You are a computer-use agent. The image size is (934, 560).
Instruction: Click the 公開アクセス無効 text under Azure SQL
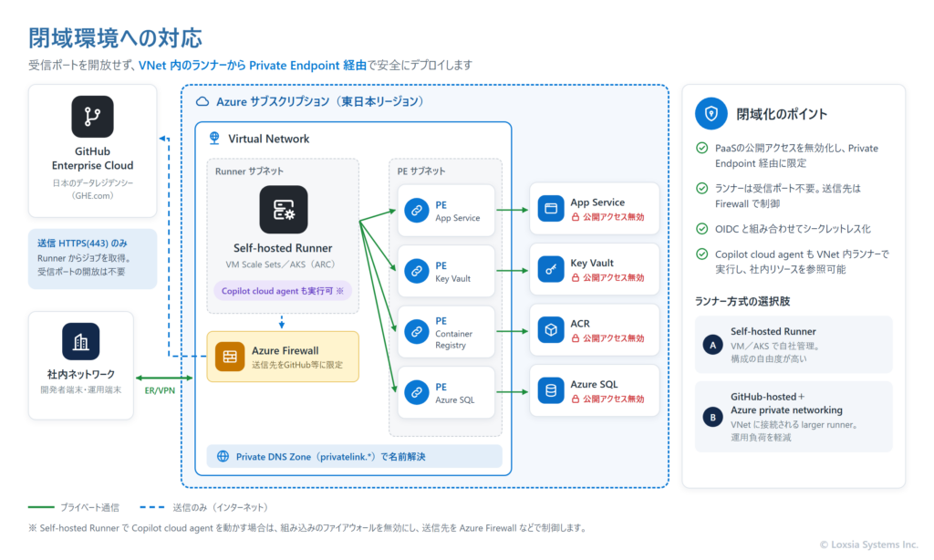tap(614, 399)
